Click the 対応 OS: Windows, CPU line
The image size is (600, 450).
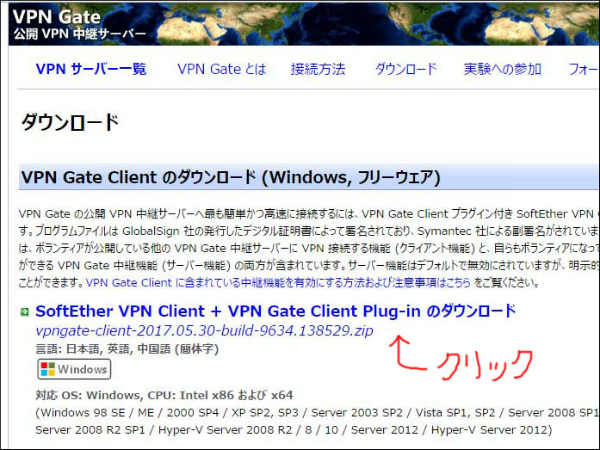(165, 395)
